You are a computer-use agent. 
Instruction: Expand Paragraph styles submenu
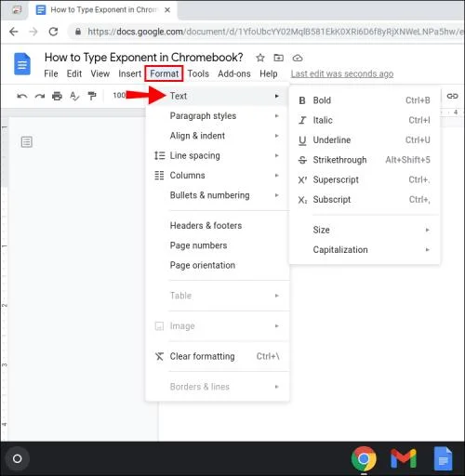(218, 116)
